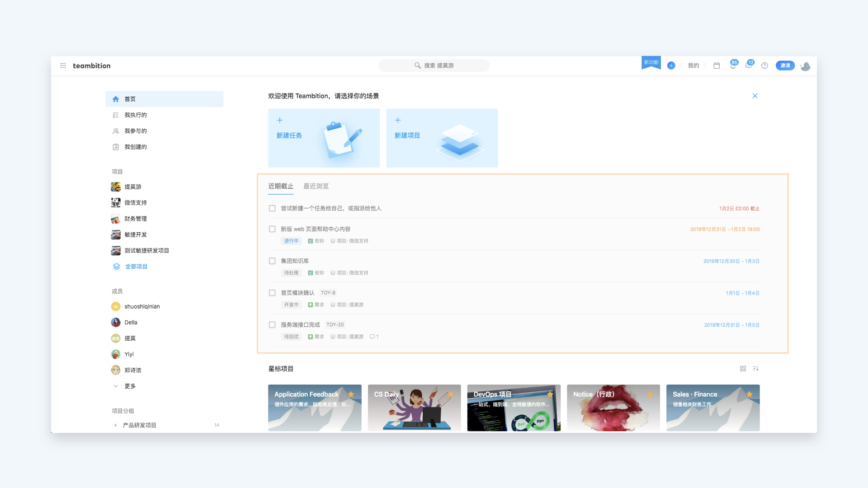
Task: Check the 首页模块确认 task checkbox
Action: pos(272,293)
